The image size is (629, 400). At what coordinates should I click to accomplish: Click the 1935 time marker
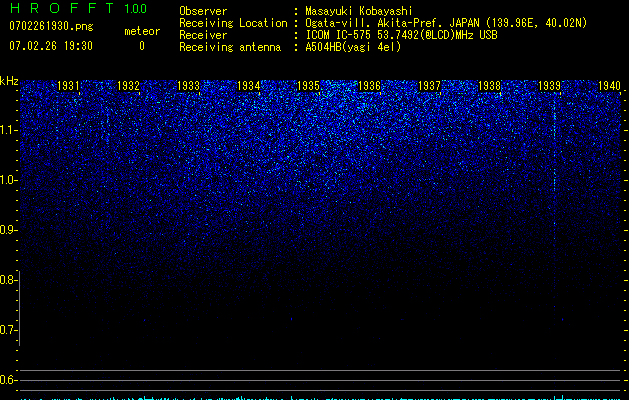coord(309,85)
